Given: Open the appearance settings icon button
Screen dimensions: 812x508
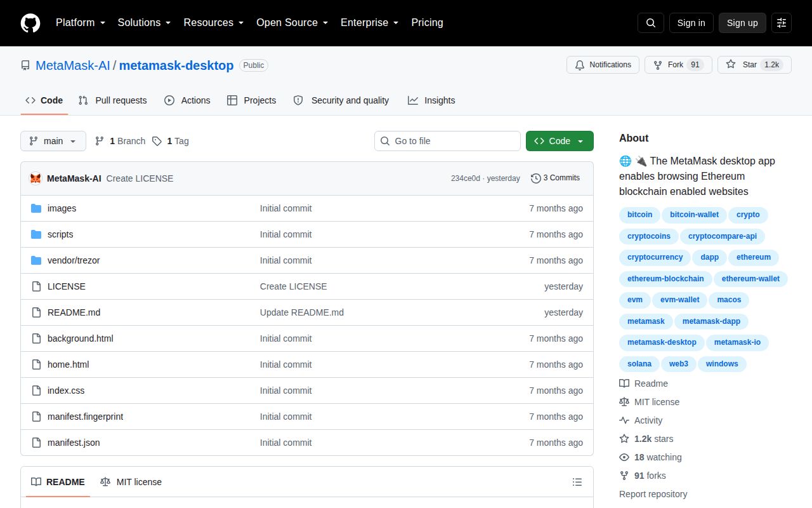Looking at the screenshot, I should coord(782,23).
